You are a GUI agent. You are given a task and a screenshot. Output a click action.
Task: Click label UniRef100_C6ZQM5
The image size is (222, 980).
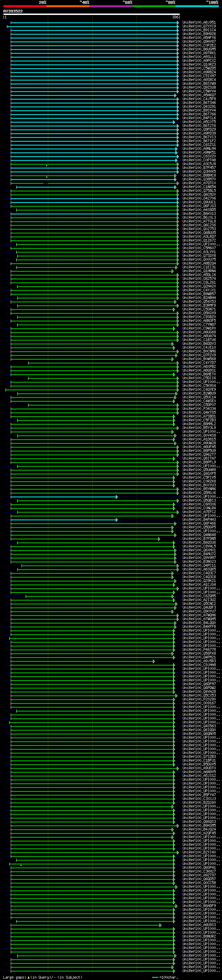(199, 596)
